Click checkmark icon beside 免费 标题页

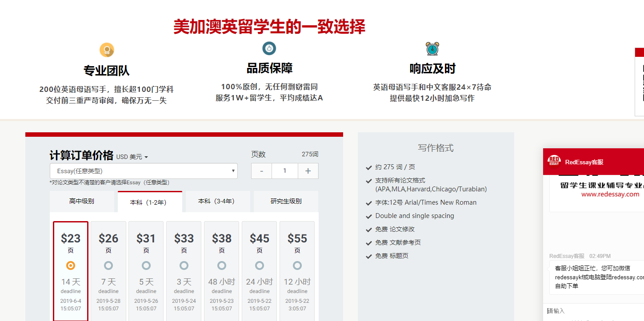click(368, 257)
